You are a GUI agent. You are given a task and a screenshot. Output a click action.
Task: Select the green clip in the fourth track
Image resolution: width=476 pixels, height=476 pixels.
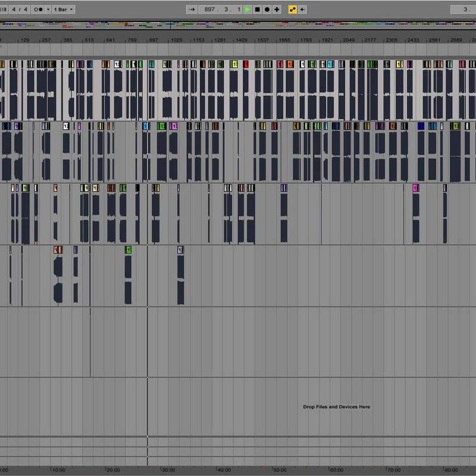click(128, 250)
